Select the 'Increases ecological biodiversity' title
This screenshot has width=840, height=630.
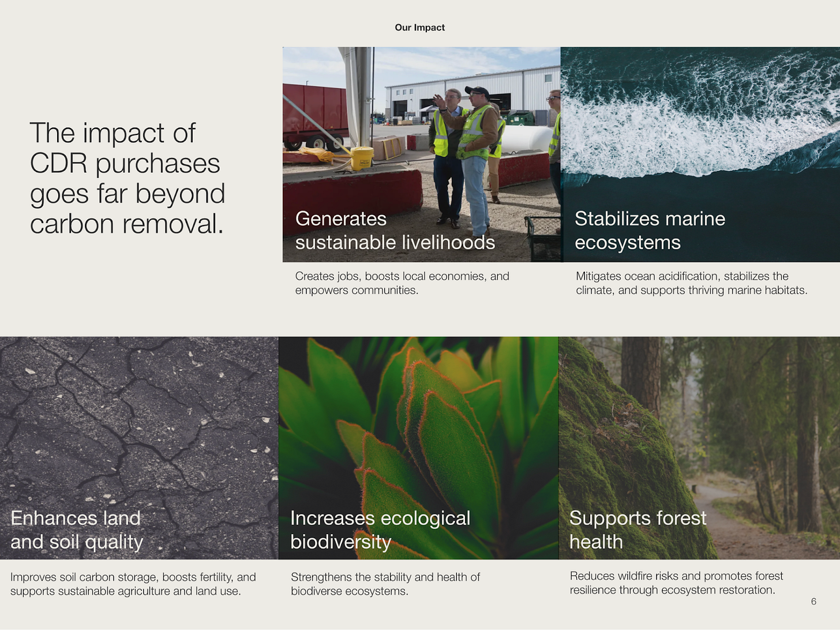point(380,530)
